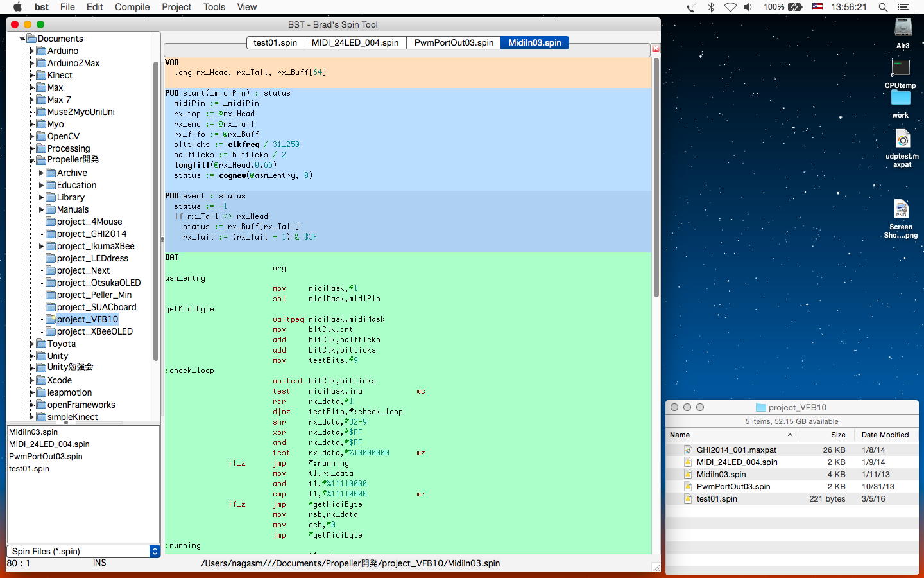The height and width of the screenshot is (578, 924).
Task: Select MIDI_24LED_004.spin in the file list
Action: (x=49, y=444)
